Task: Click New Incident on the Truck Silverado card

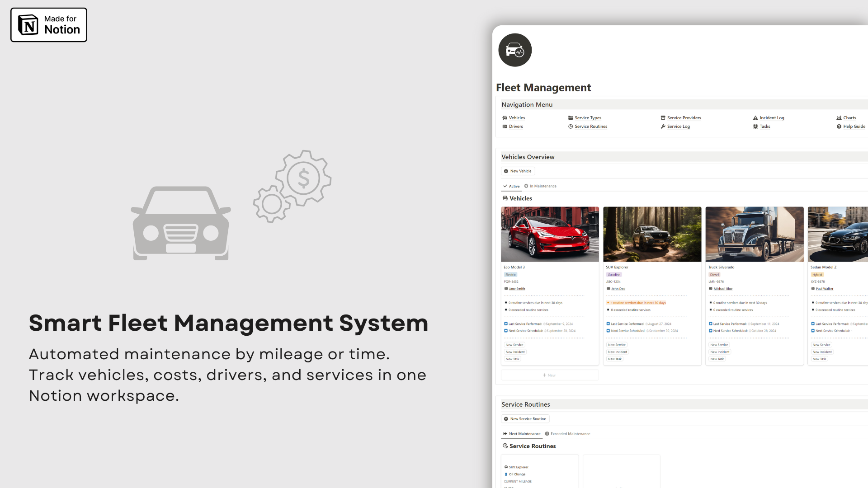Action: pos(720,352)
